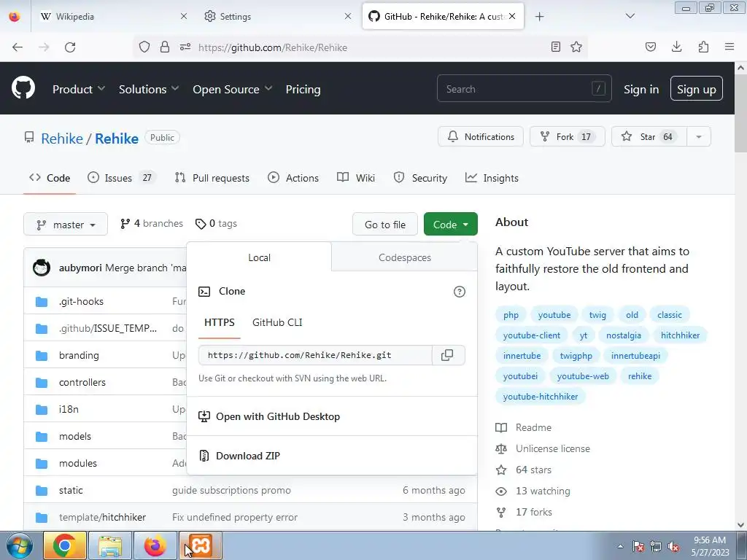Fork the repository
Viewport: 747px width, 560px height.
[568, 136]
